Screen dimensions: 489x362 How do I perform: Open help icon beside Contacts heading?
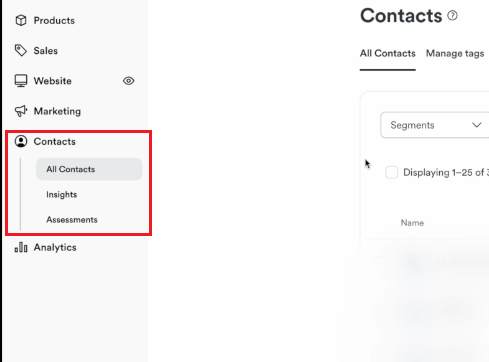pyautogui.click(x=452, y=15)
